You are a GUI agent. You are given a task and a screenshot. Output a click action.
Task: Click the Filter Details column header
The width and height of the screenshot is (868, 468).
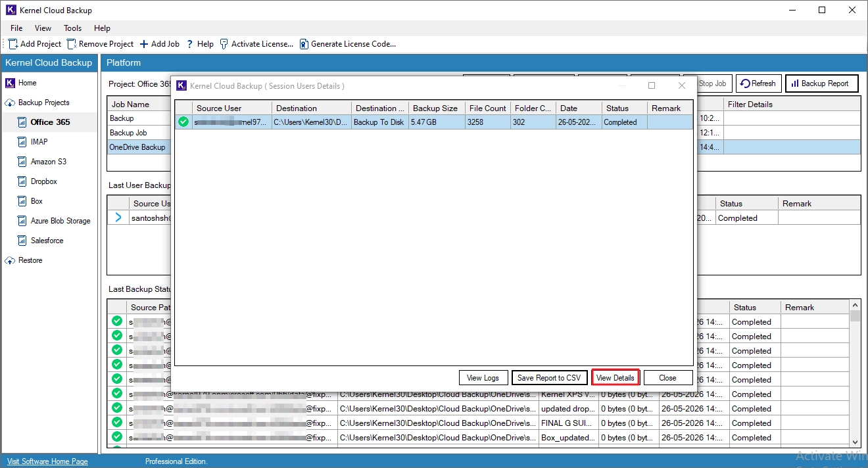pos(792,105)
